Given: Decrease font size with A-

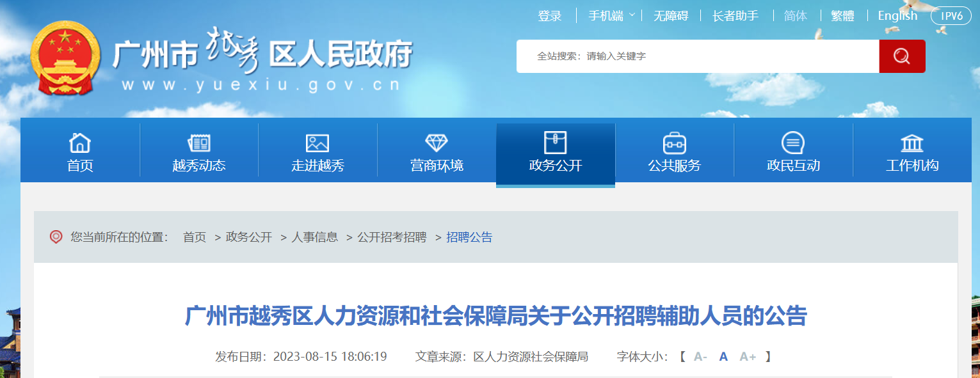Looking at the screenshot, I should (x=700, y=357).
